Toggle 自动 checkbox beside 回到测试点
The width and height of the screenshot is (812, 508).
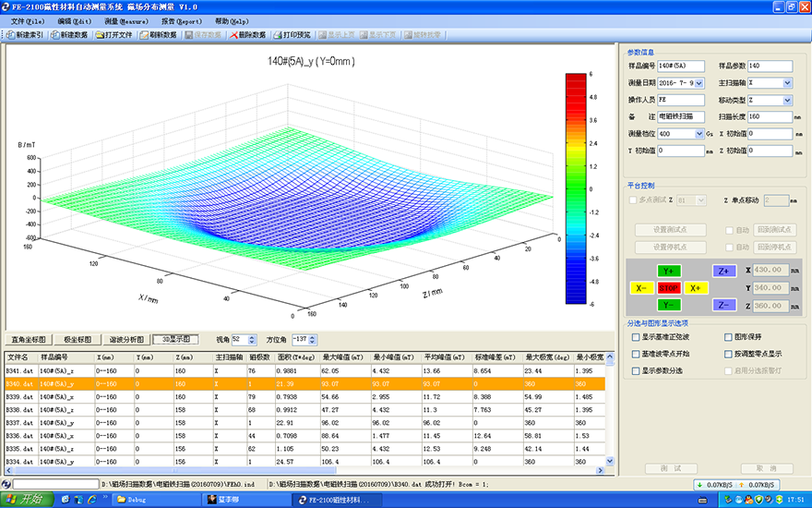[729, 230]
